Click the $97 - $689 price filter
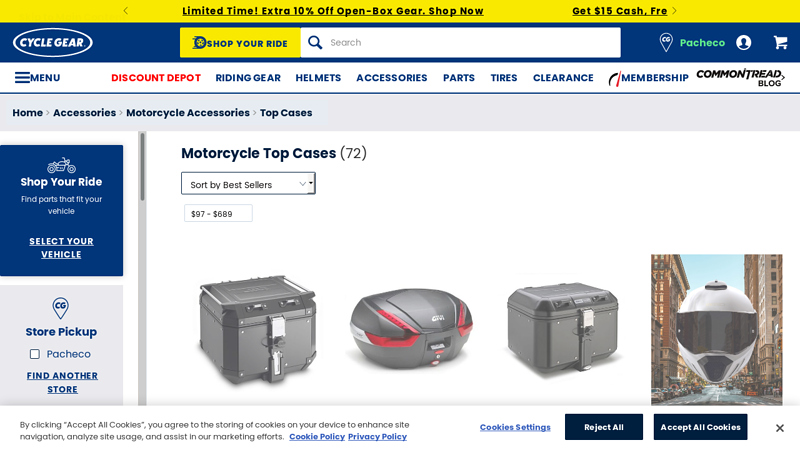This screenshot has height=450, width=800. pyautogui.click(x=218, y=213)
